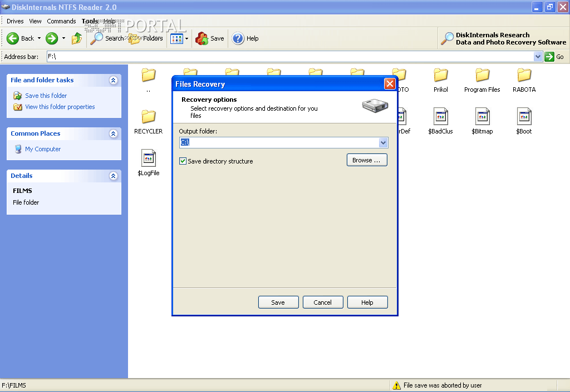The width and height of the screenshot is (570, 392).
Task: Click the Save this folder link
Action: pos(46,96)
